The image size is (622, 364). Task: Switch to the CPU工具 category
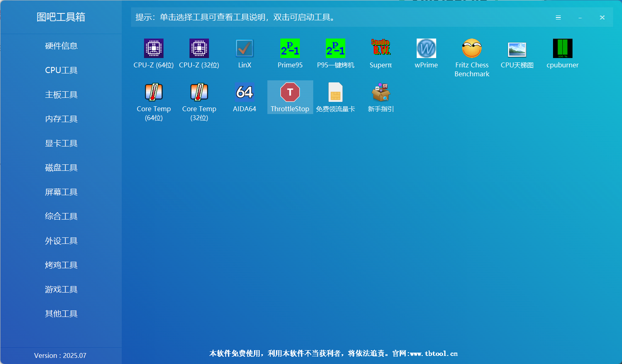[61, 70]
